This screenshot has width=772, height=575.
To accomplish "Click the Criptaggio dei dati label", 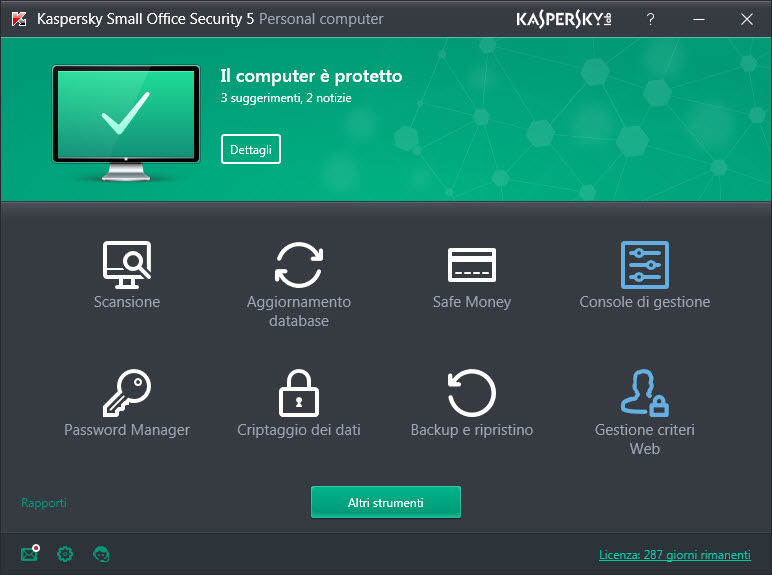I will tap(299, 430).
